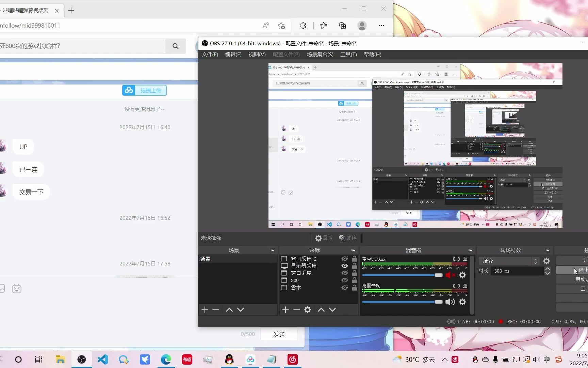
Task: Move the scene down with the arrow
Action: click(x=241, y=310)
